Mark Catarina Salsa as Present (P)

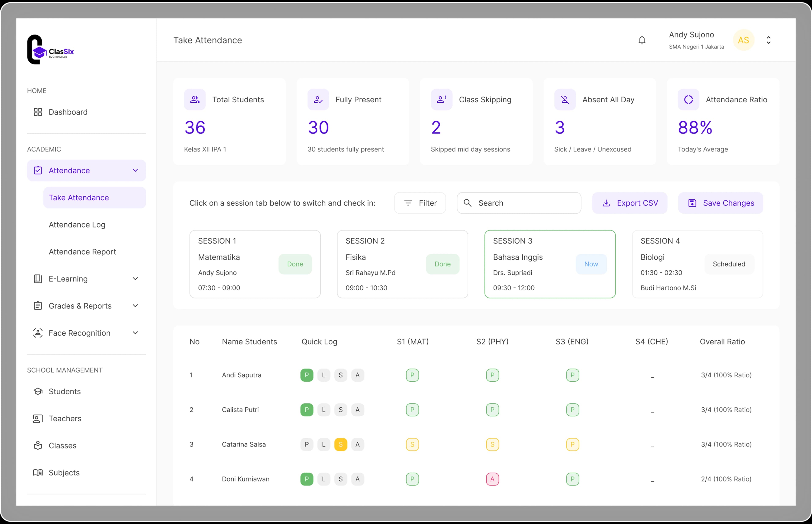(x=307, y=444)
